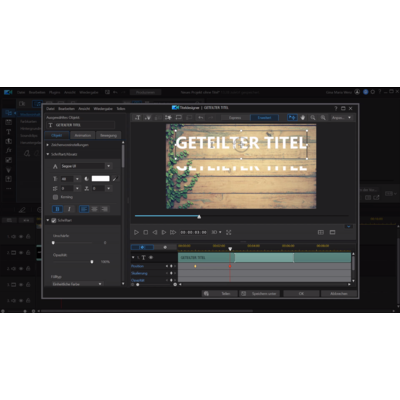Open Wiedergabe menu in Title Designer

point(103,109)
